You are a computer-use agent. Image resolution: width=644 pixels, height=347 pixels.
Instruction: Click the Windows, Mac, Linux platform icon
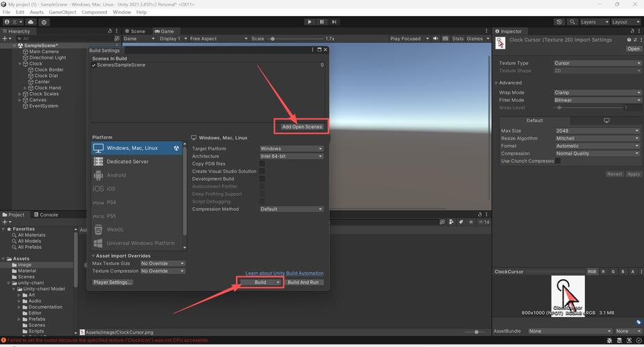point(98,148)
